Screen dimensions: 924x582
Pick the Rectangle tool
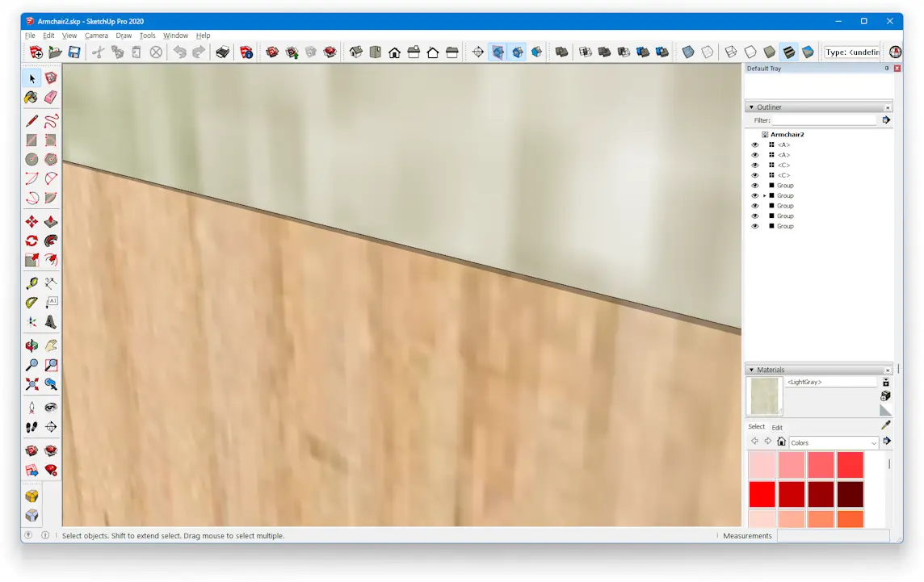tap(31, 140)
